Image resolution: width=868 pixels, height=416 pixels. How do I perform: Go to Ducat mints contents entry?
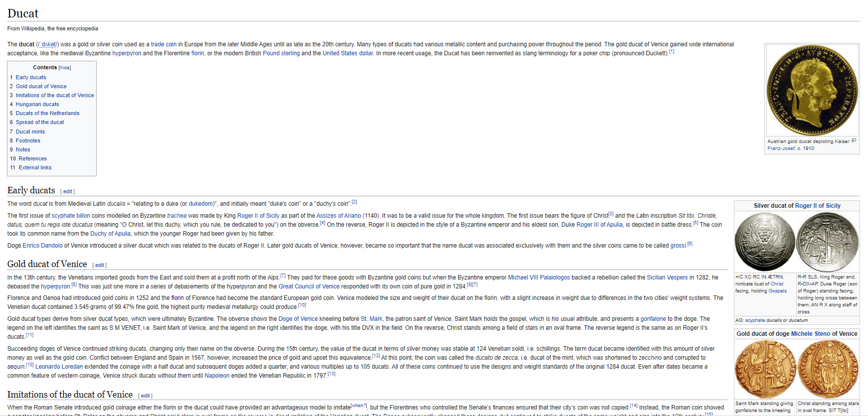[x=30, y=132]
